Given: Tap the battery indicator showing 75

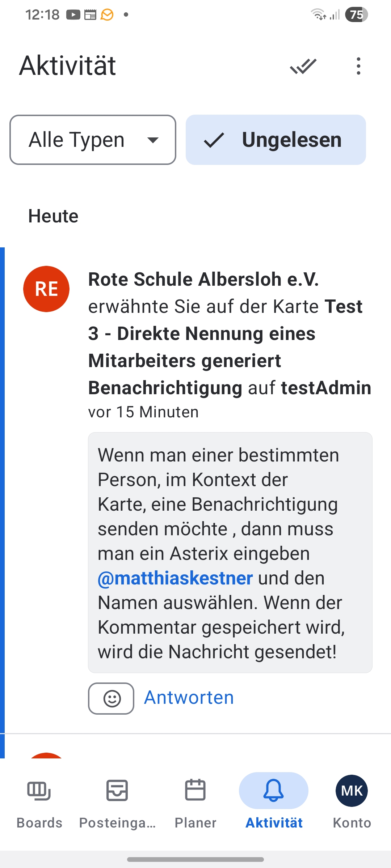Looking at the screenshot, I should pos(356,15).
